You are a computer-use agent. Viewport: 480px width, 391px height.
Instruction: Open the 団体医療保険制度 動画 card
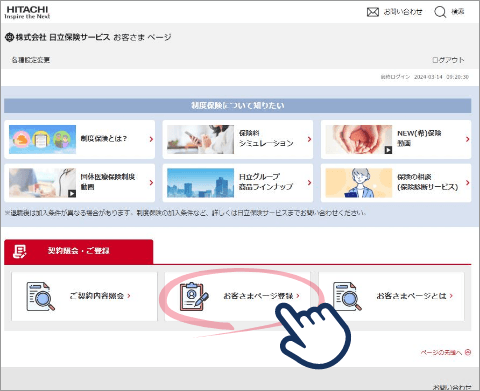point(80,183)
